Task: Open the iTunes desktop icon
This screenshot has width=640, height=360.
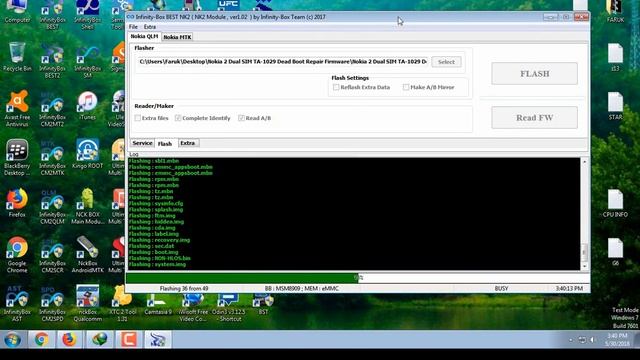Action: 87,106
